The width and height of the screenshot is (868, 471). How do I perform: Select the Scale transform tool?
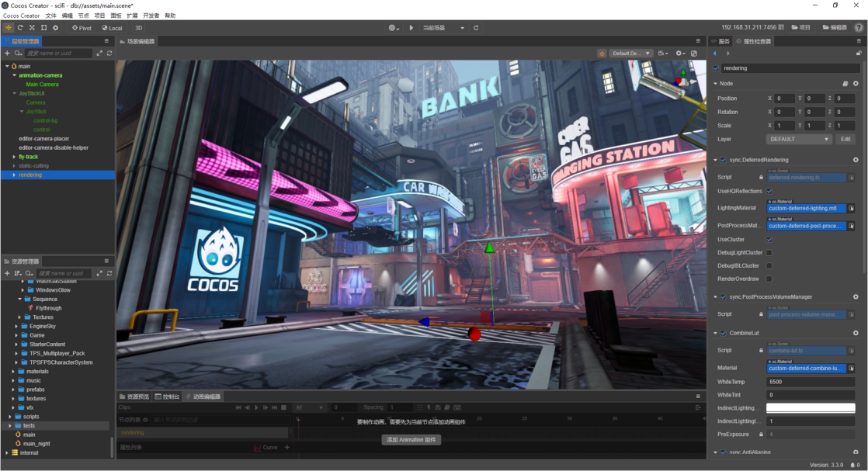(32, 28)
